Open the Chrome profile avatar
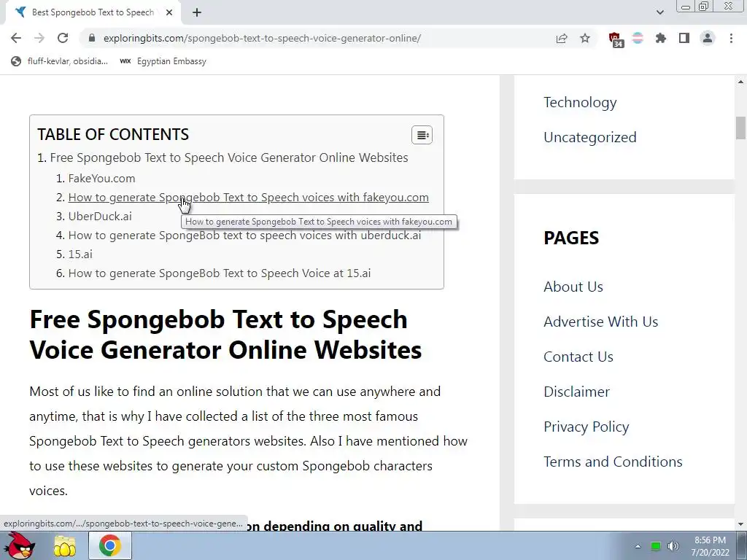747x560 pixels. tap(708, 38)
